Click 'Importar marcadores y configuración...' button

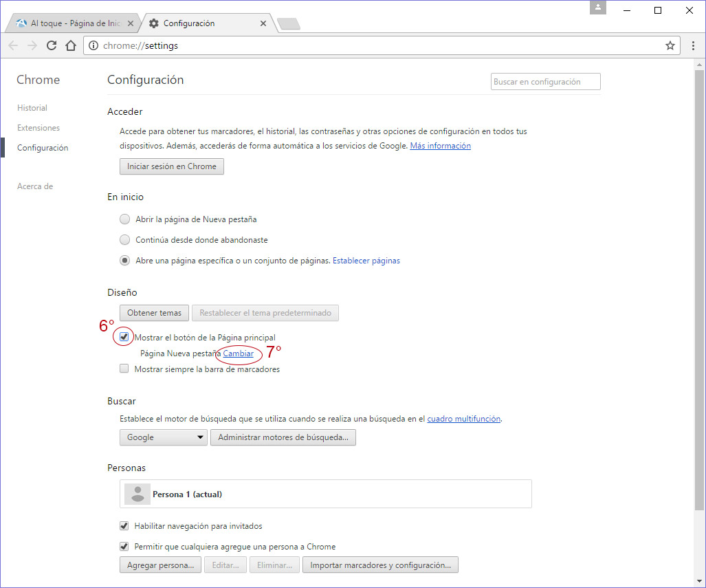click(x=380, y=565)
